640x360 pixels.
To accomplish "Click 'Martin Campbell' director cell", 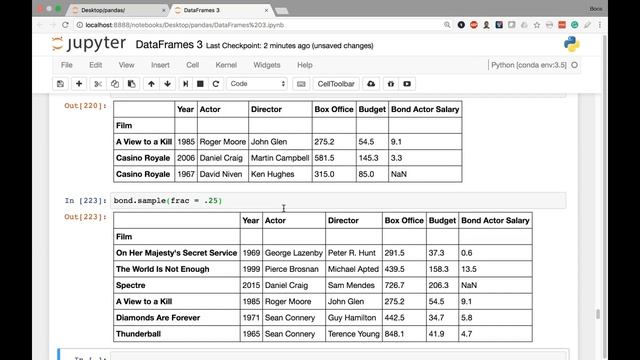I will (x=280, y=158).
